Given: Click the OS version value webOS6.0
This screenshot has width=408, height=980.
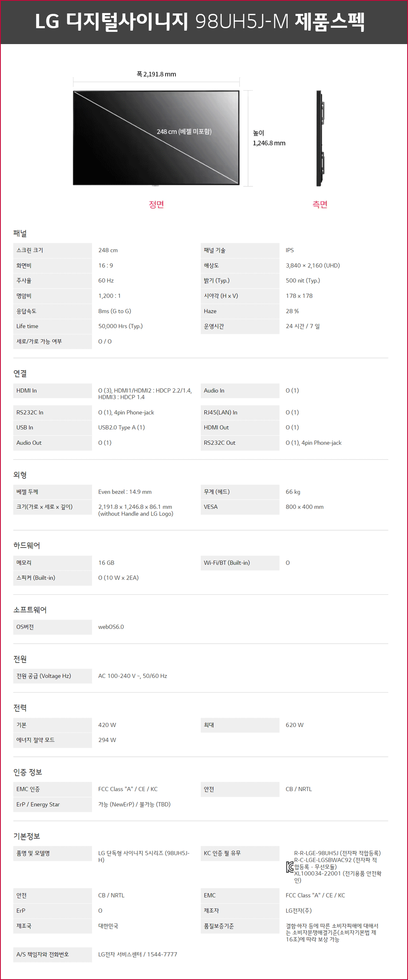Looking at the screenshot, I should 111,627.
